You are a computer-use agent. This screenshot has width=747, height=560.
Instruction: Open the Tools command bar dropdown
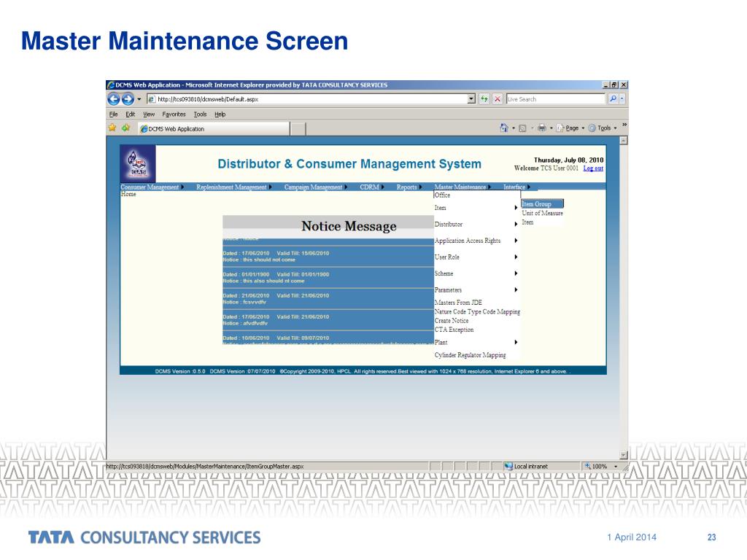pos(603,128)
